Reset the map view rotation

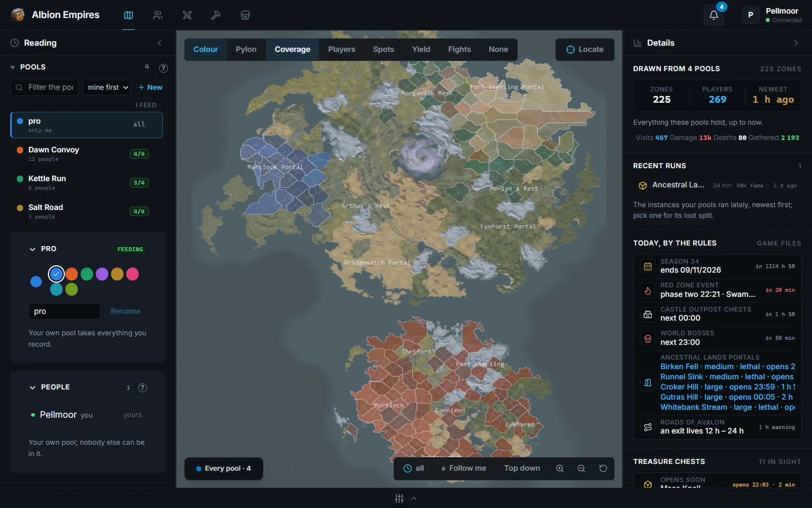pos(603,468)
